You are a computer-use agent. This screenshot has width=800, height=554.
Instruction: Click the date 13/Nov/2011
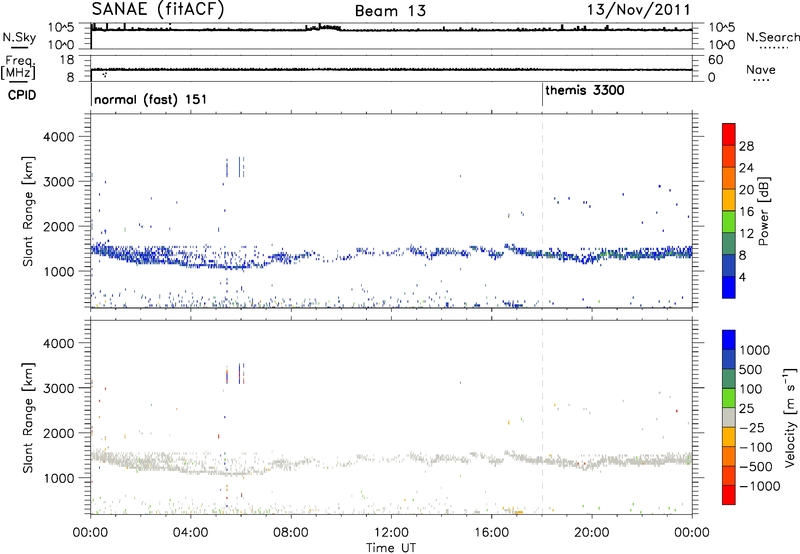pyautogui.click(x=638, y=10)
